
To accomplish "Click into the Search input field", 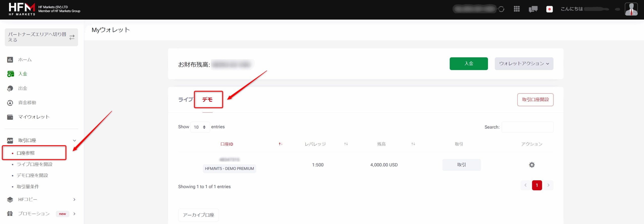I will (x=527, y=127).
